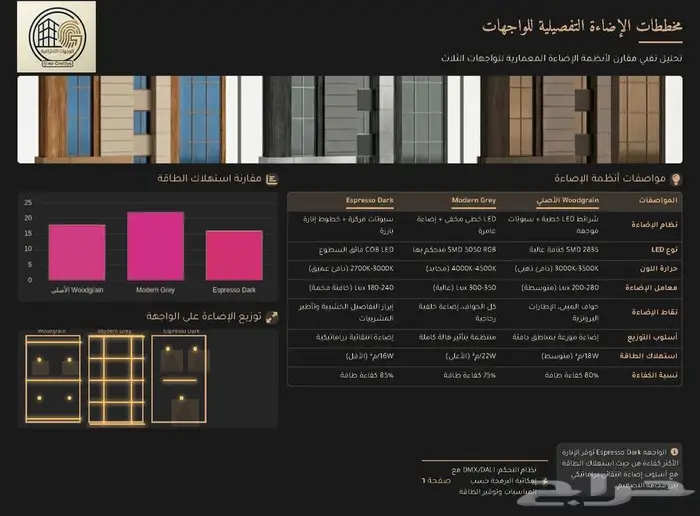Click the نقاط الإضاءة row label
This screenshot has height=516, width=700.
(x=654, y=312)
